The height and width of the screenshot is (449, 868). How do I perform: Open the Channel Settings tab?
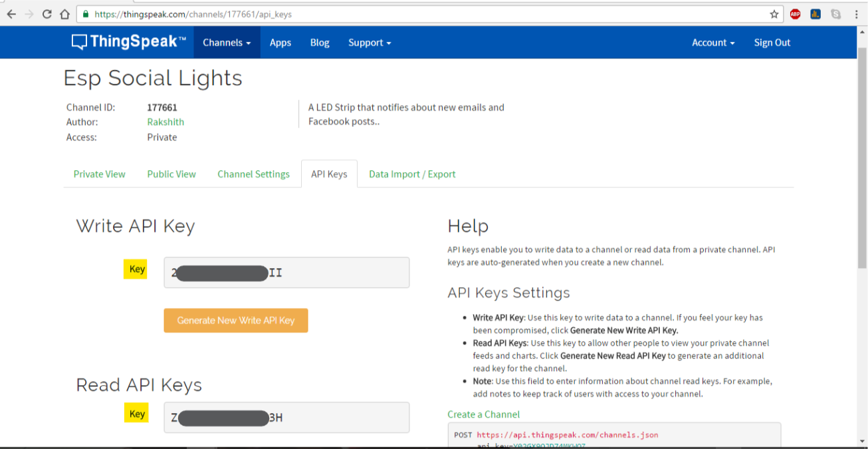click(x=253, y=174)
